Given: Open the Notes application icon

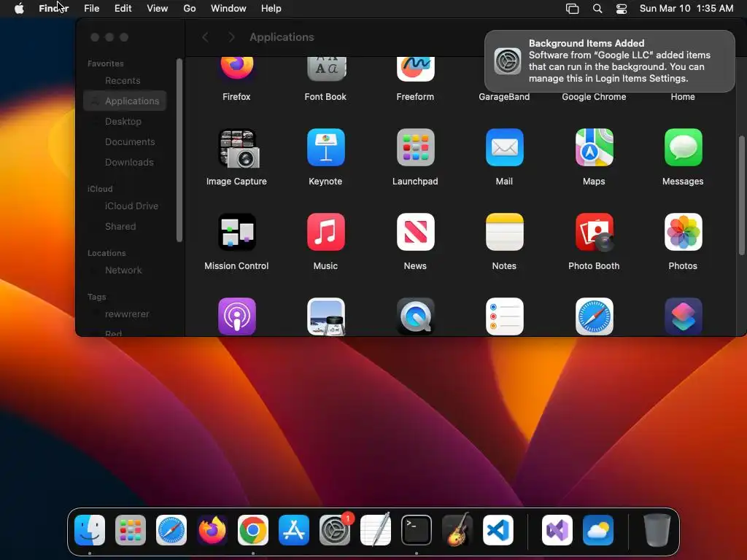Looking at the screenshot, I should [505, 232].
